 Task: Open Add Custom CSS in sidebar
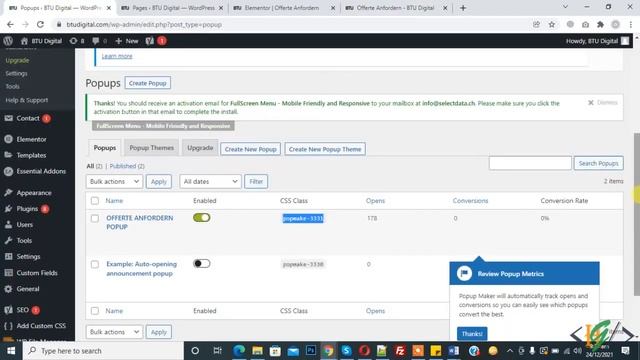click(41, 326)
